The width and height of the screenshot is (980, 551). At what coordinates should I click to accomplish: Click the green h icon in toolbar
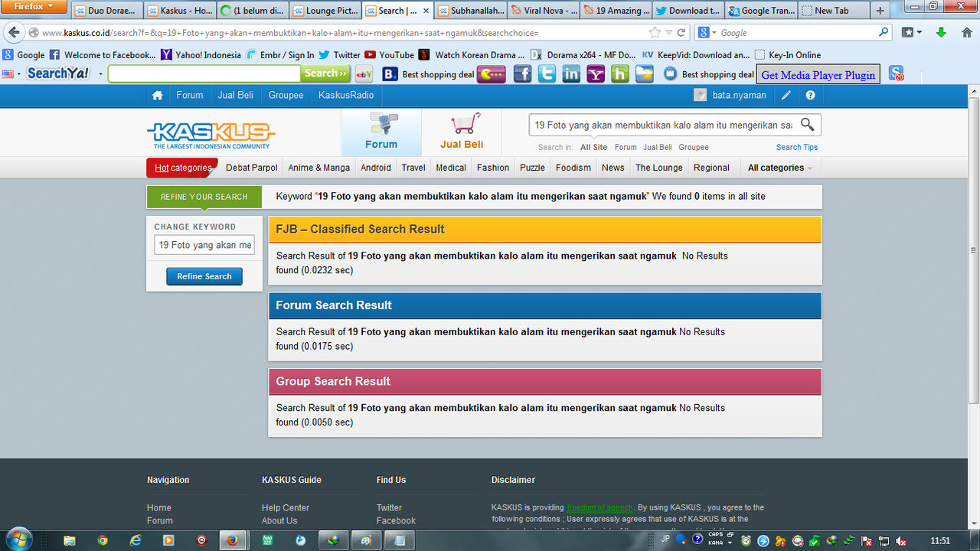[620, 74]
